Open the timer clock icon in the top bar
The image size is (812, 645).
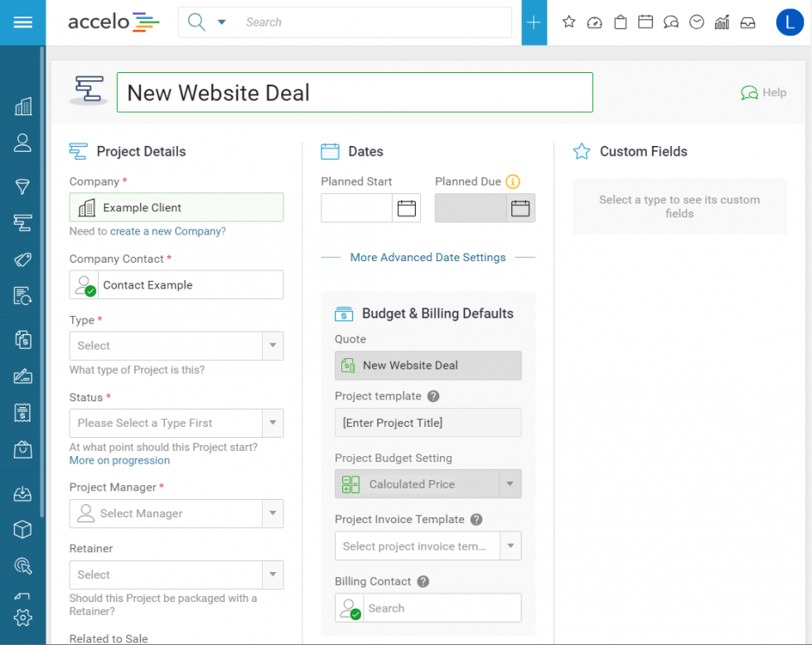point(697,22)
